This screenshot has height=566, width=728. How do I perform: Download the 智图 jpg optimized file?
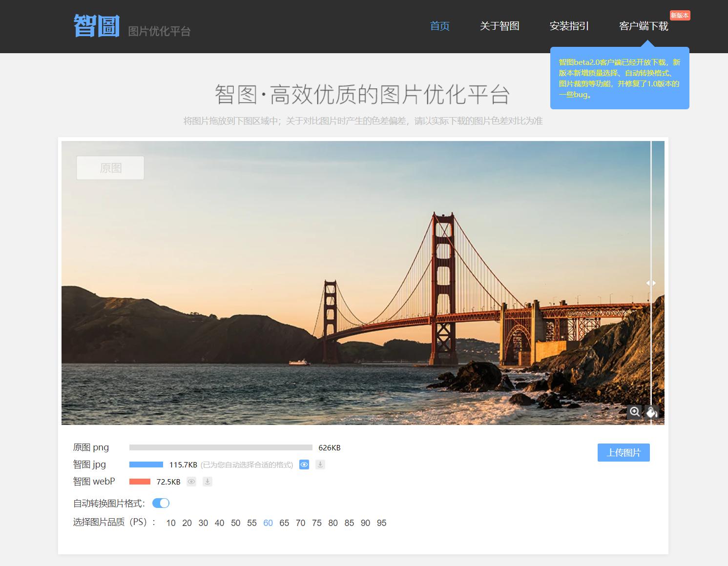pyautogui.click(x=320, y=465)
